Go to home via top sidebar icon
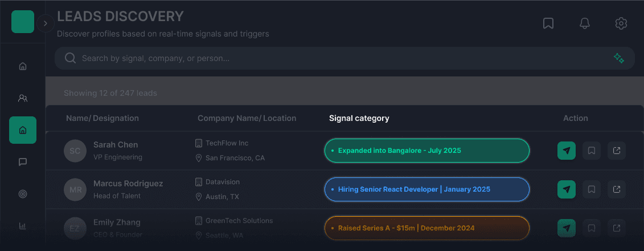644x251 pixels. 23,66
